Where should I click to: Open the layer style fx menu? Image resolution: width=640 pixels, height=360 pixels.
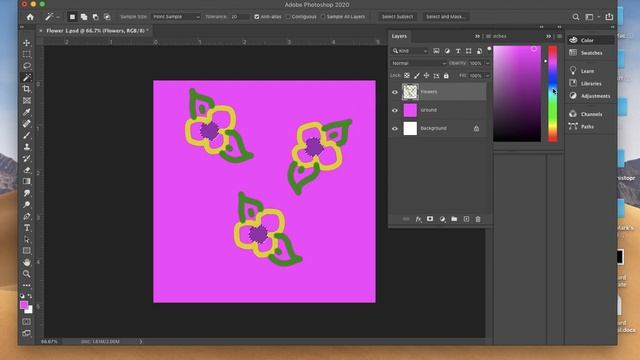tap(418, 219)
